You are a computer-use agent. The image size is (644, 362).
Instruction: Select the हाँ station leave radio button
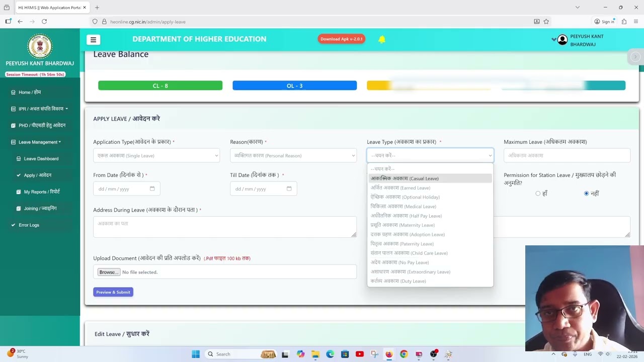point(538,194)
